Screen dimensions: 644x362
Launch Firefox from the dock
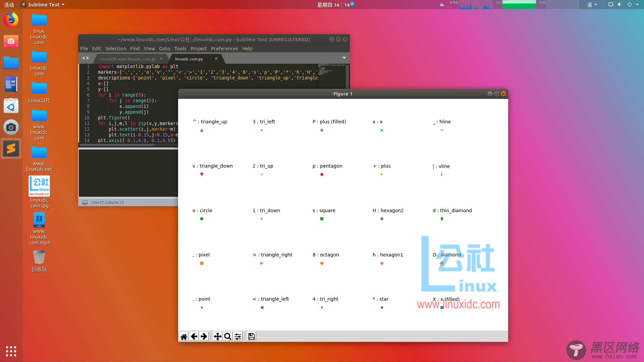(x=11, y=20)
